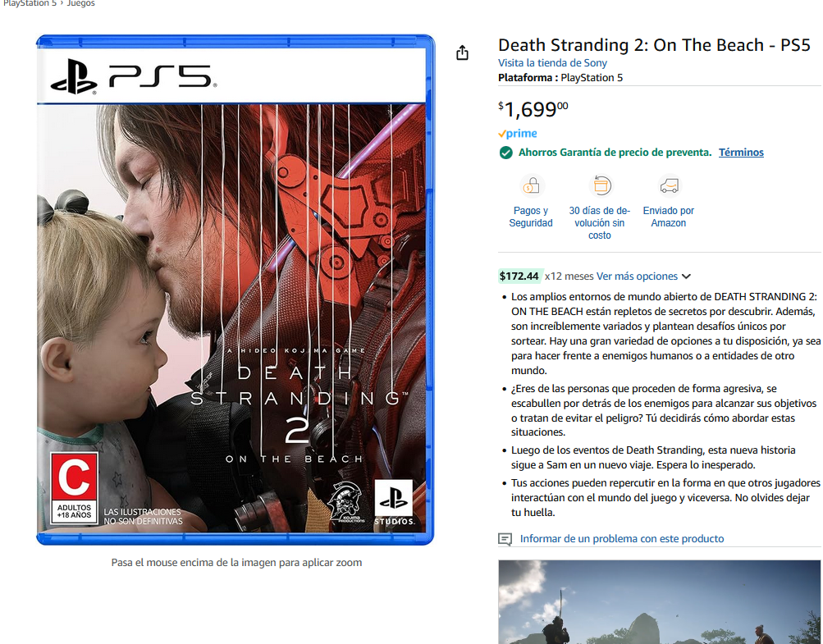Click the share icon beside product image
This screenshot has width=823, height=644.
point(462,53)
